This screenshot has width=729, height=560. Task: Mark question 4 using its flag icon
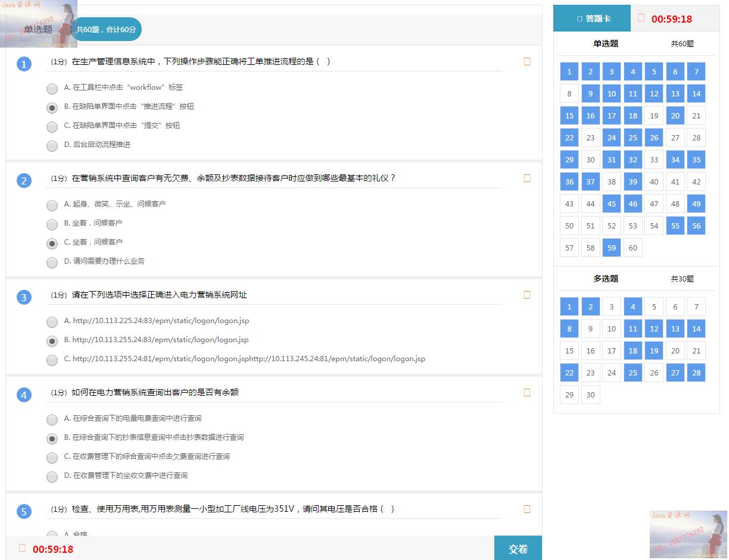pyautogui.click(x=526, y=392)
